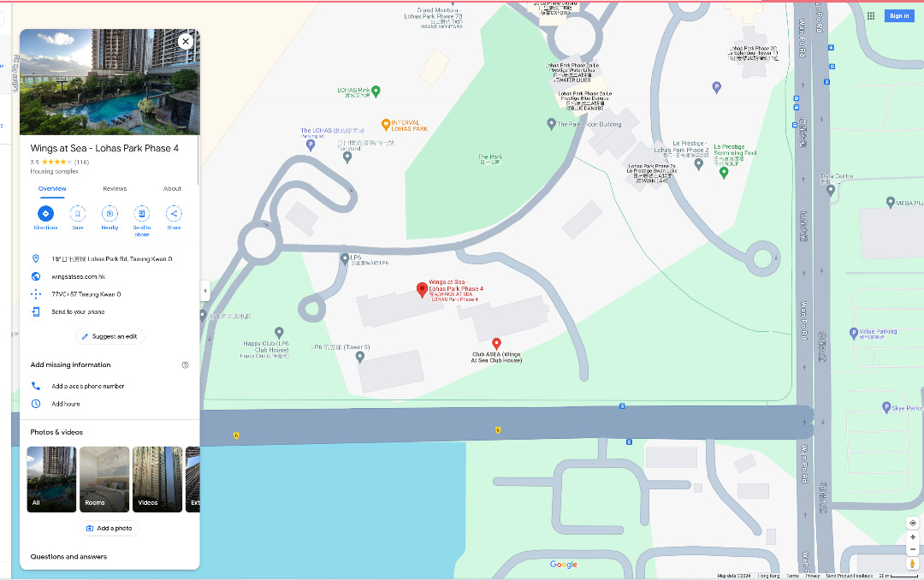Click the taxi stand marker near The LOHAS
The width and height of the screenshot is (924, 580).
click(x=347, y=157)
